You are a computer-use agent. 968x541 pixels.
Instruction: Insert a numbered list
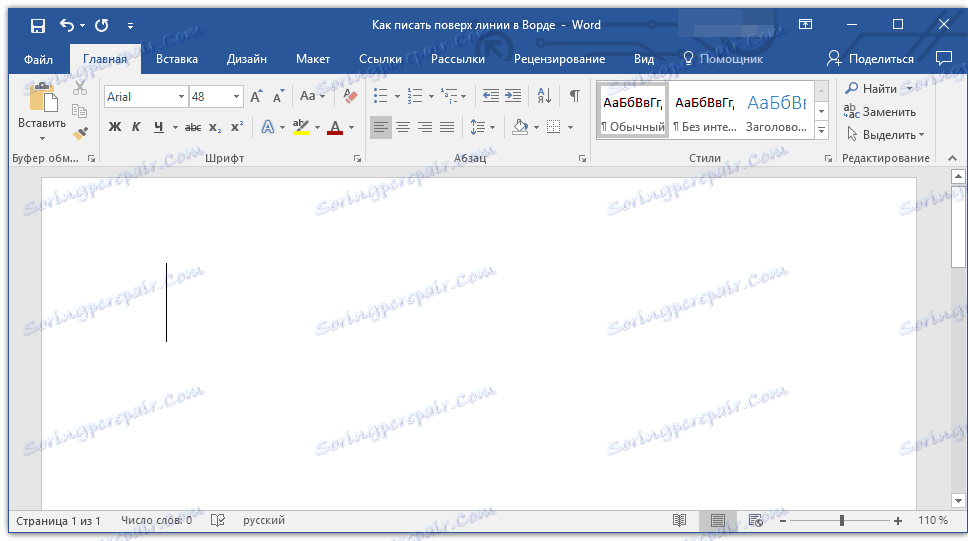tap(415, 96)
